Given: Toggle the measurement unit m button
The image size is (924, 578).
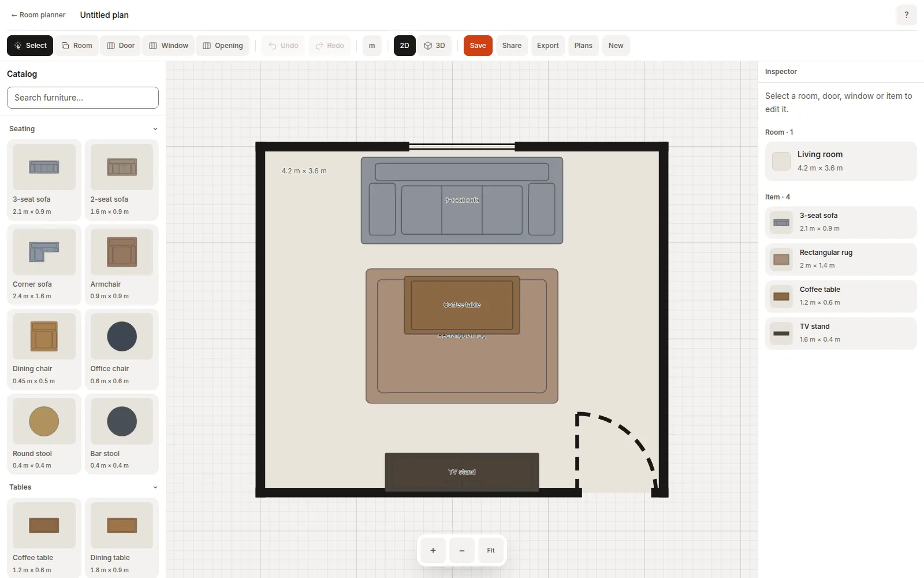Looking at the screenshot, I should pos(372,46).
